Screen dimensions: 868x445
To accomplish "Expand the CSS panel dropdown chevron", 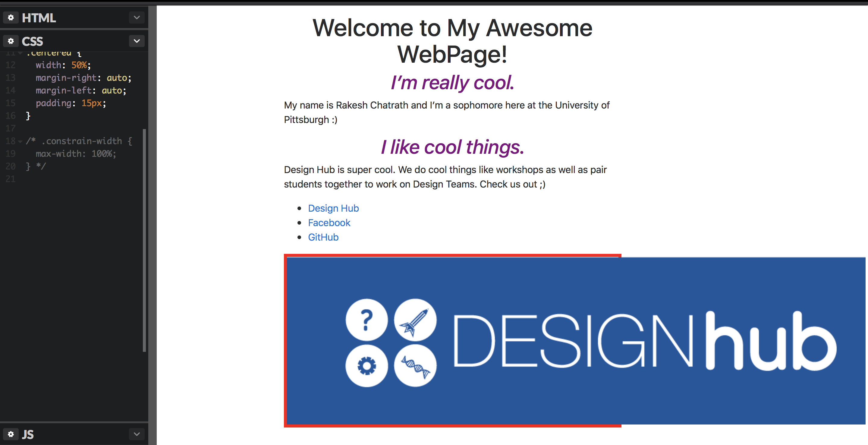I will (x=137, y=41).
